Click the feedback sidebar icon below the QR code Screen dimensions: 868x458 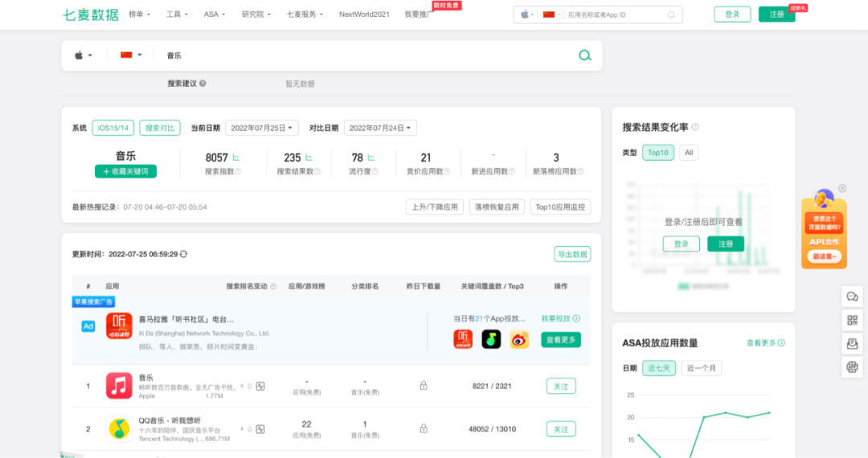(853, 344)
